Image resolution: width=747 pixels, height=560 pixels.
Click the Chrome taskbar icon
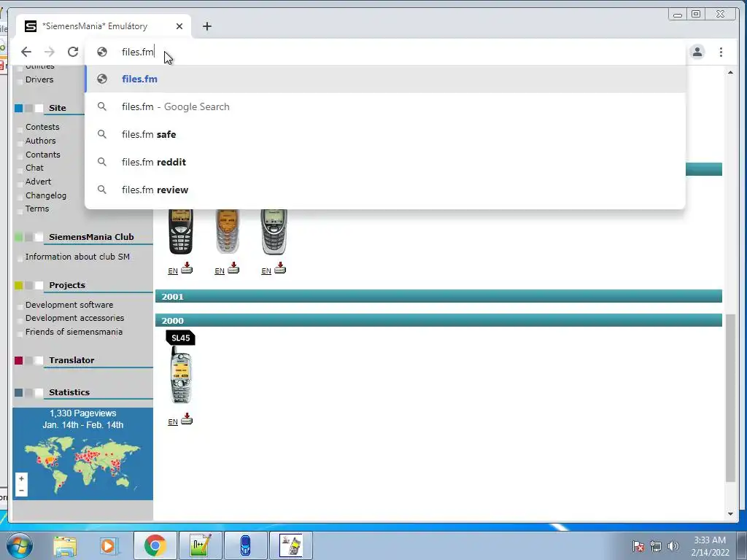[x=155, y=545]
